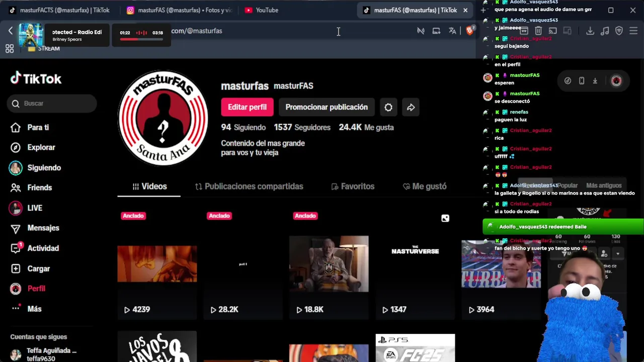Sort videos by Más antiguos
This screenshot has height=362, width=644.
[x=604, y=186]
